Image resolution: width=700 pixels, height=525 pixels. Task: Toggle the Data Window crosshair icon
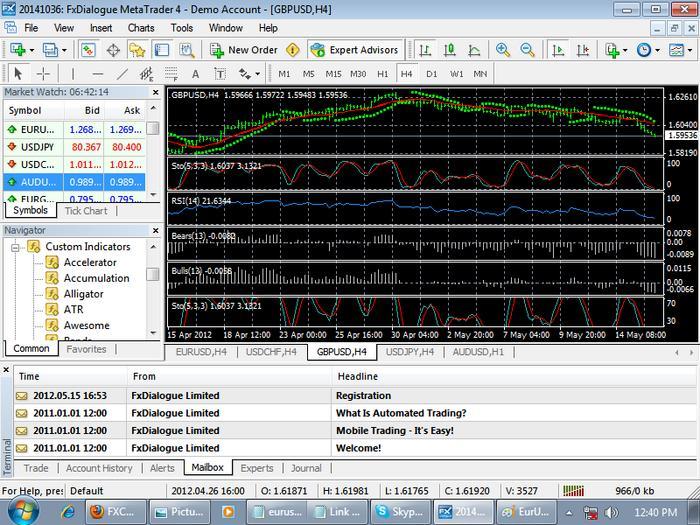(x=113, y=50)
